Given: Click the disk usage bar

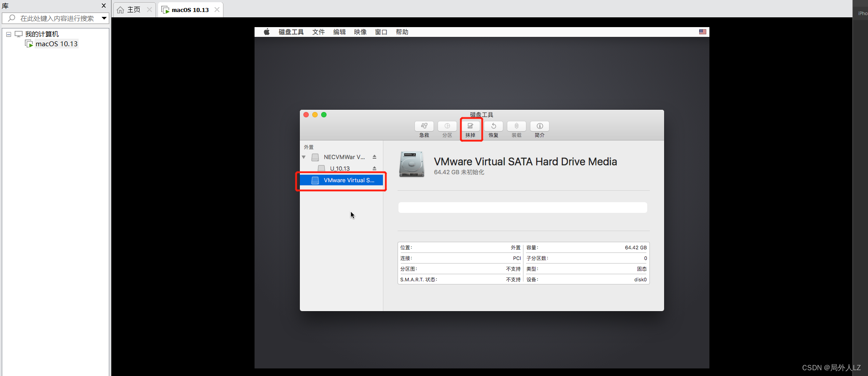Looking at the screenshot, I should click(x=522, y=208).
